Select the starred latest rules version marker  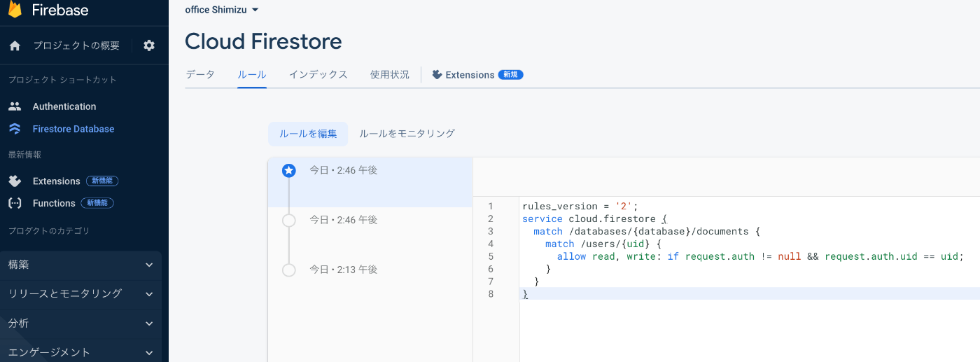point(288,170)
